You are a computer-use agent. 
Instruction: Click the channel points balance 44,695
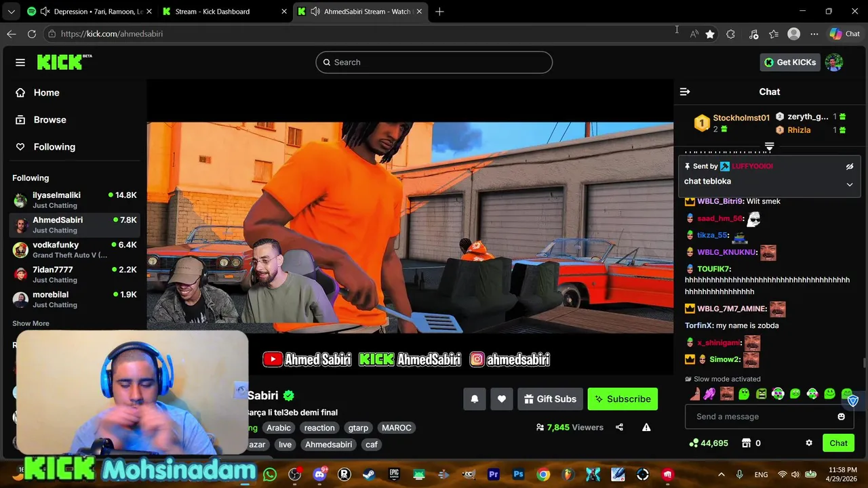pos(708,443)
